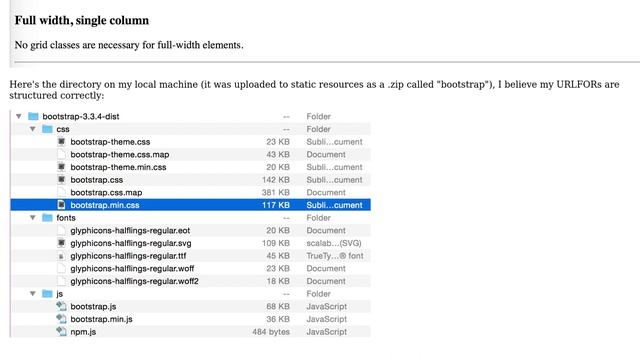This screenshot has height=360, width=640.
Task: Click the js folder icon
Action: click(47, 293)
